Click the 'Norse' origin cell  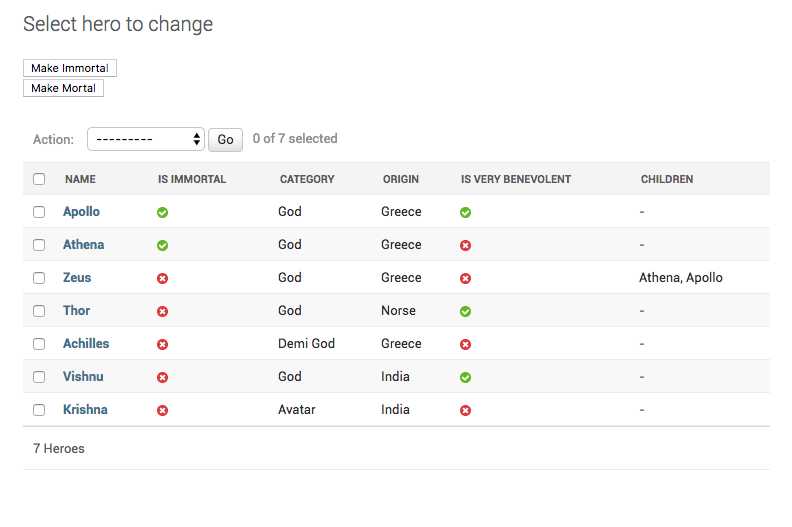(399, 310)
